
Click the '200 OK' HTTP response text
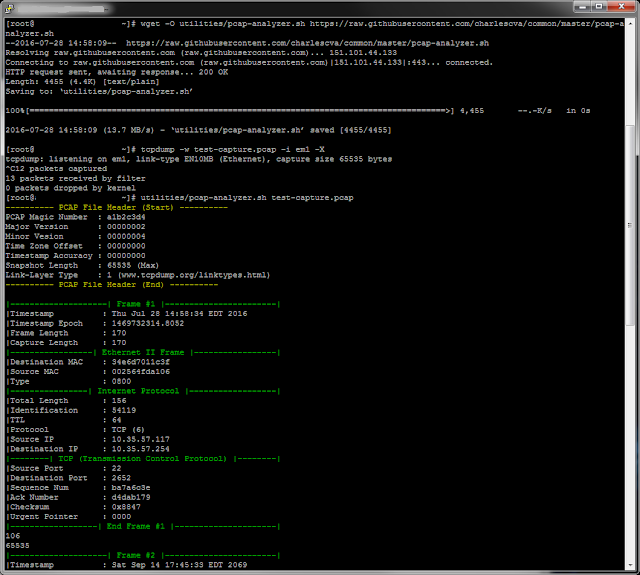coord(213,72)
